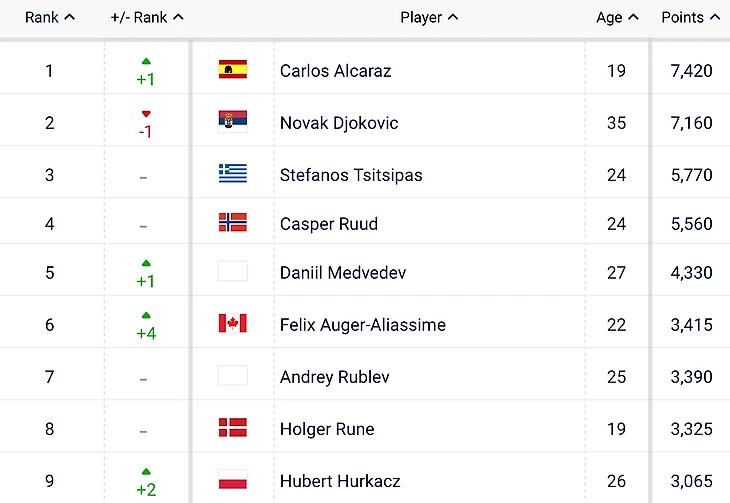
Task: Sort table by Player name header
Action: 429,17
